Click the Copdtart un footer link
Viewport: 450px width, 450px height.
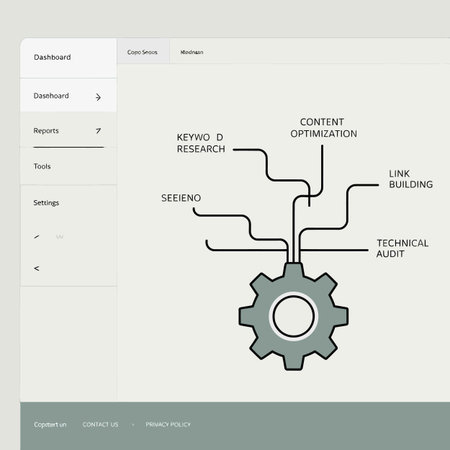tap(50, 425)
